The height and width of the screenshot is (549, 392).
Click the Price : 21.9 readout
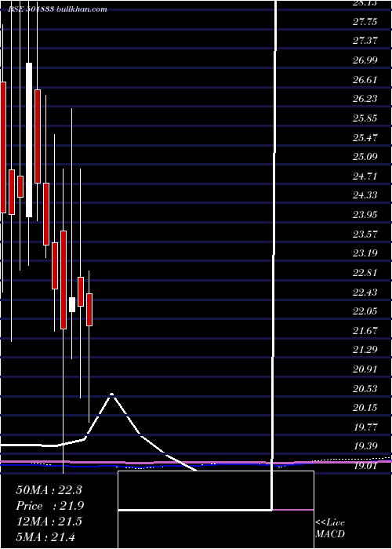click(49, 506)
